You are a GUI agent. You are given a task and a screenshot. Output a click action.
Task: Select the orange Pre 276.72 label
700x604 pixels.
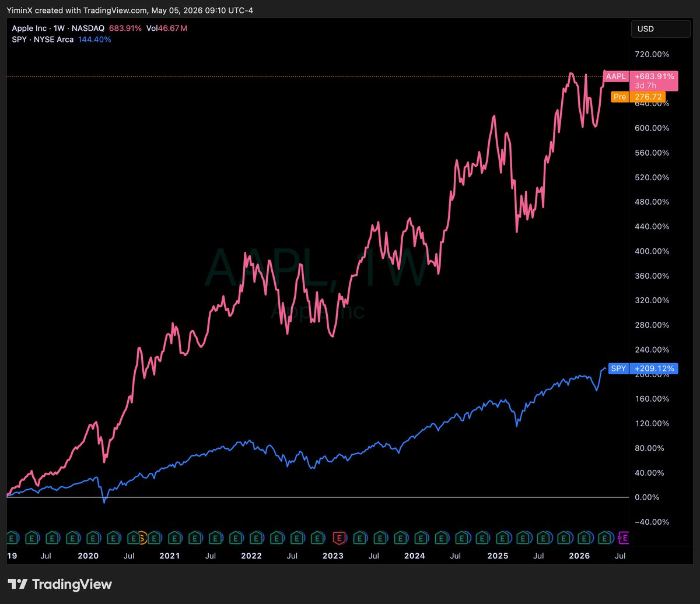pyautogui.click(x=638, y=97)
